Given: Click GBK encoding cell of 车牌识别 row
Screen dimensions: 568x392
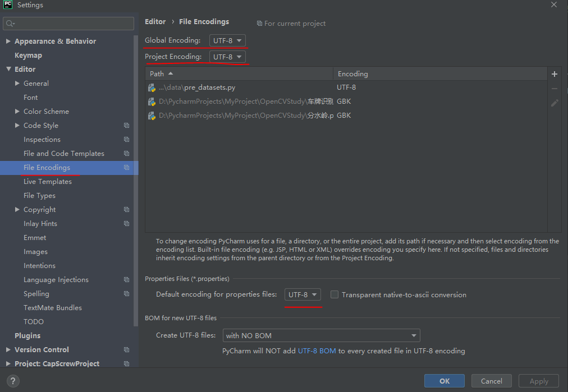Looking at the screenshot, I should [343, 102].
